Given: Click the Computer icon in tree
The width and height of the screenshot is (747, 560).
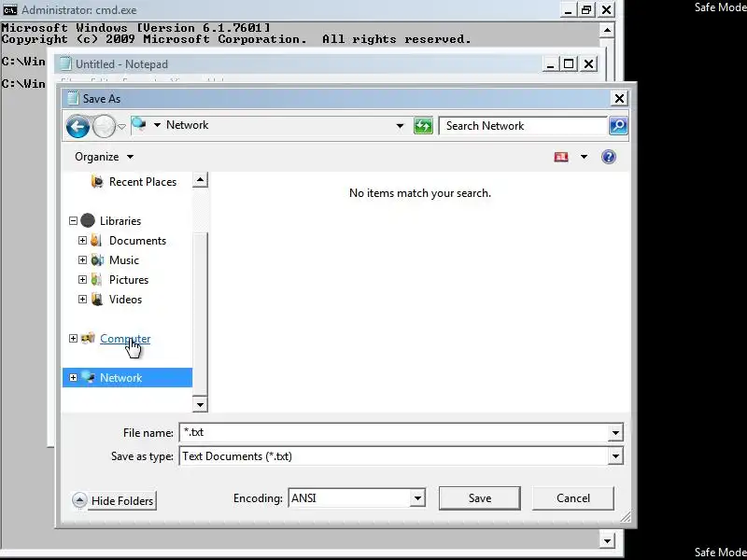Looking at the screenshot, I should click(88, 338).
